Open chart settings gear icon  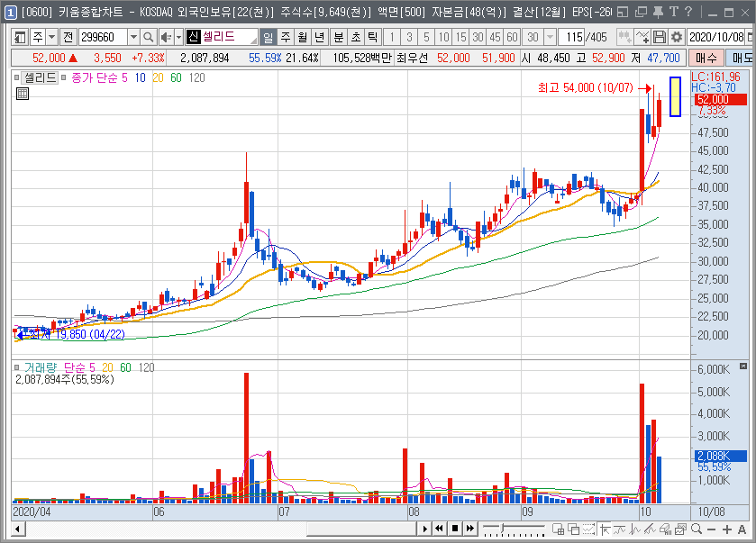coord(677,37)
